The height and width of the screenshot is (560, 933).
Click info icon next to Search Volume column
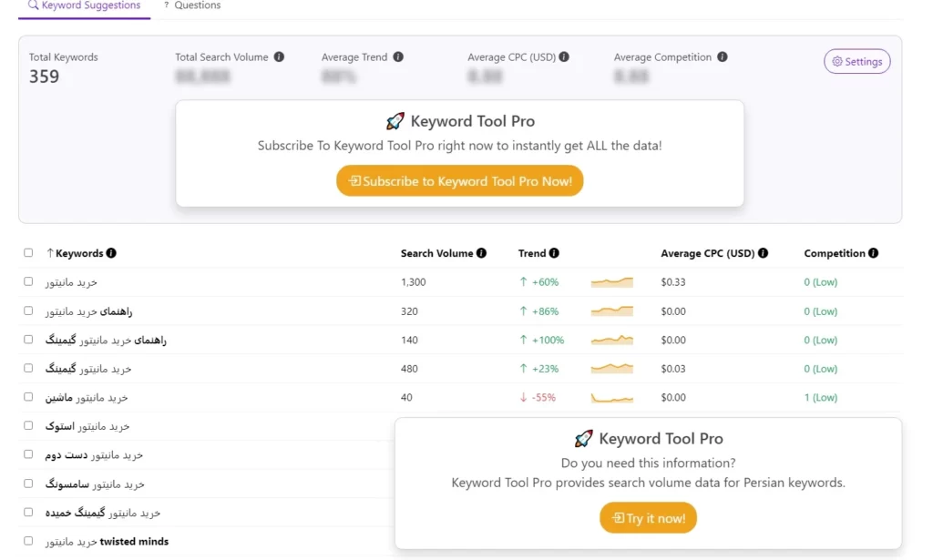pyautogui.click(x=481, y=253)
